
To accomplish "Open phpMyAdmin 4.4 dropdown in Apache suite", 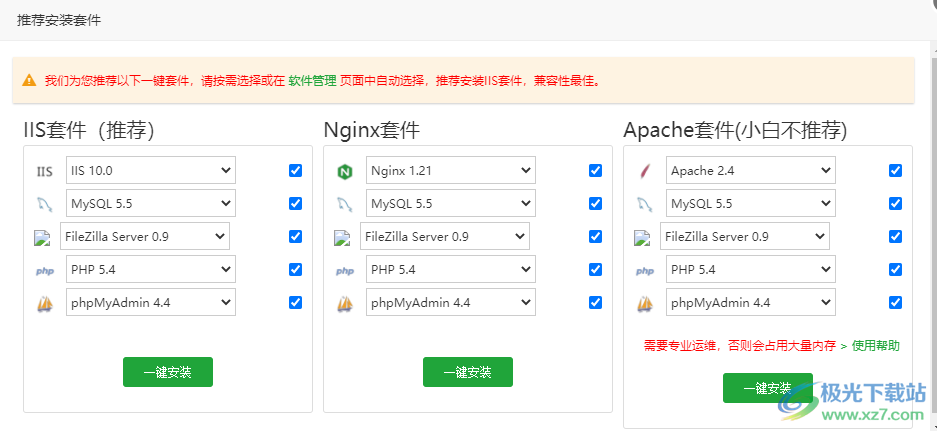I will tap(751, 302).
